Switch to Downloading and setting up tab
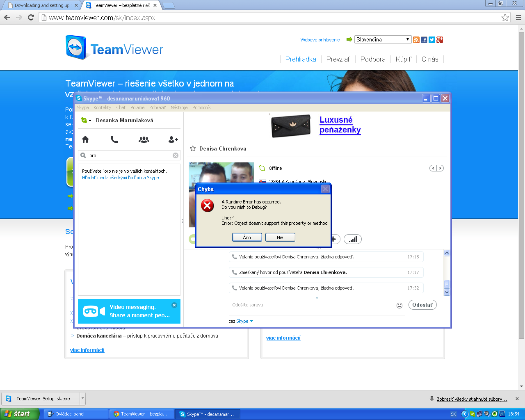 tap(42, 5)
